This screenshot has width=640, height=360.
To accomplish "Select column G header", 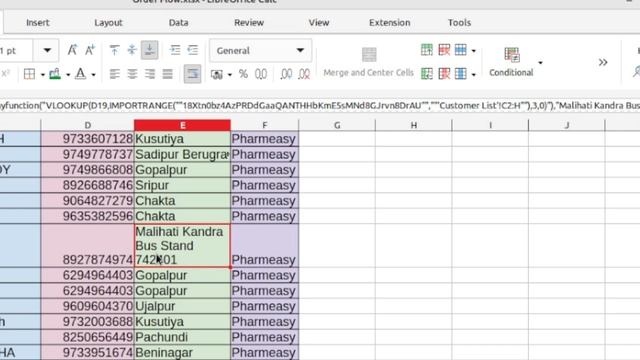I will [337, 125].
